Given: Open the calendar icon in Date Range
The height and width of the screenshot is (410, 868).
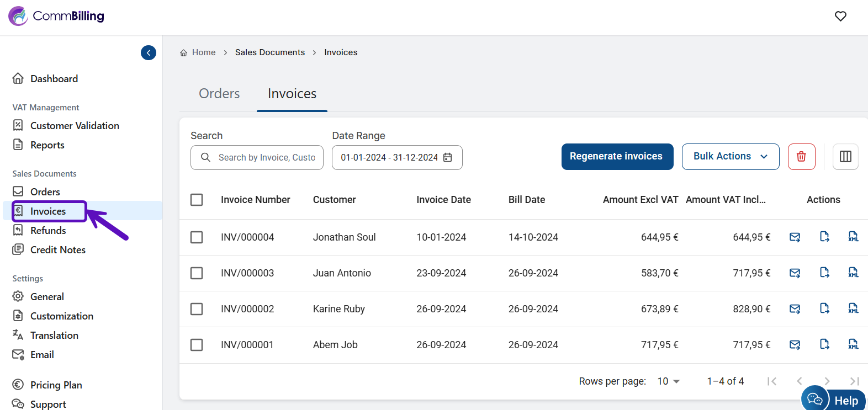Looking at the screenshot, I should pyautogui.click(x=448, y=157).
